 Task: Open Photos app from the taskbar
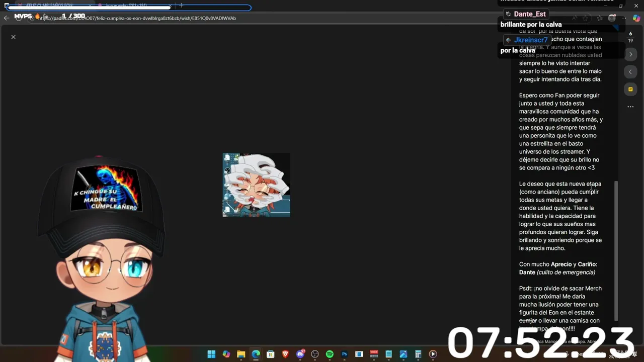click(404, 354)
